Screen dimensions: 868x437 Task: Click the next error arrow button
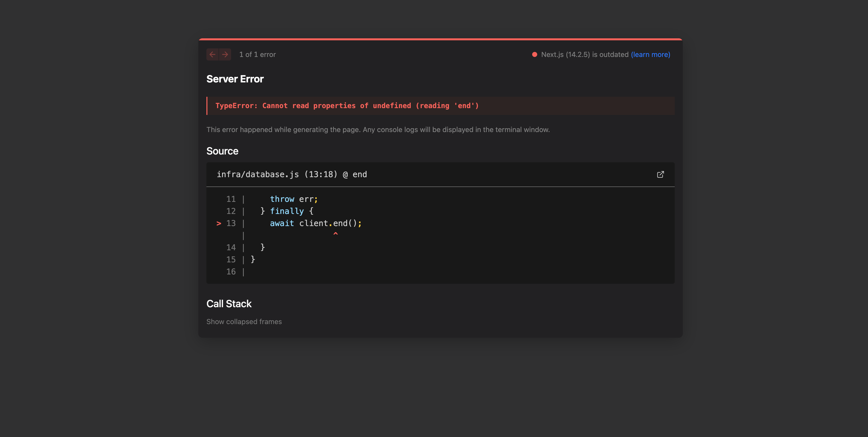click(x=225, y=54)
